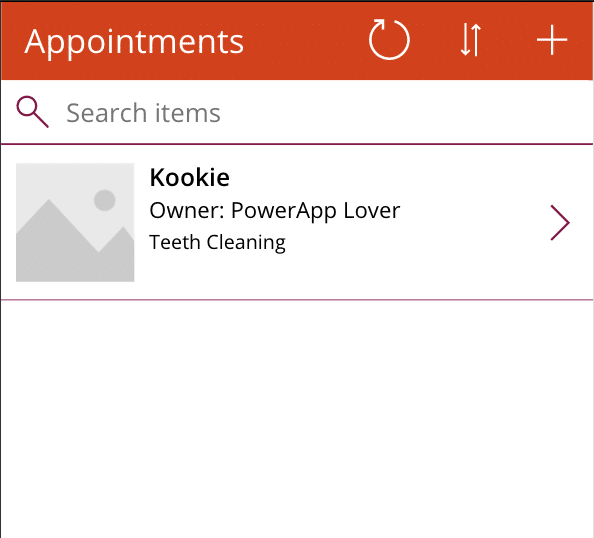Click the word Cleaning in subtitle
594x538 pixels.
246,242
